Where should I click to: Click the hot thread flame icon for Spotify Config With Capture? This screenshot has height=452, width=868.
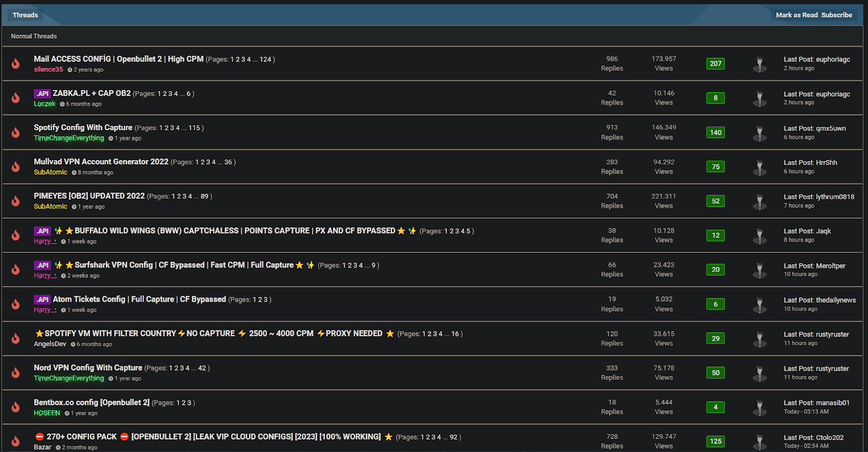(16, 132)
